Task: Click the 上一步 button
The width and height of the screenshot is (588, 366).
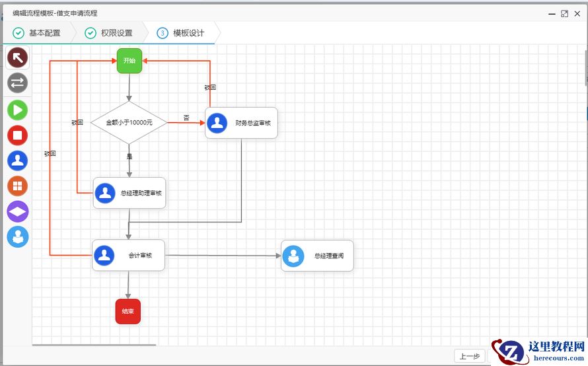Action: coord(470,356)
